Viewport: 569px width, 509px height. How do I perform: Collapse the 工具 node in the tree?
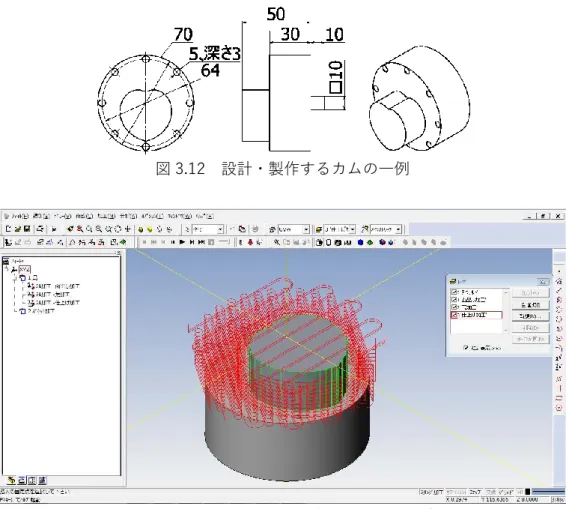(x=16, y=278)
